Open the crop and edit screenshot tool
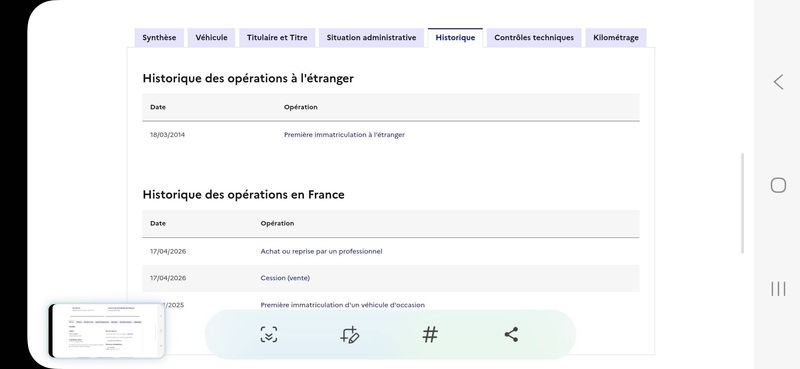Image resolution: width=800 pixels, height=369 pixels. click(x=349, y=335)
